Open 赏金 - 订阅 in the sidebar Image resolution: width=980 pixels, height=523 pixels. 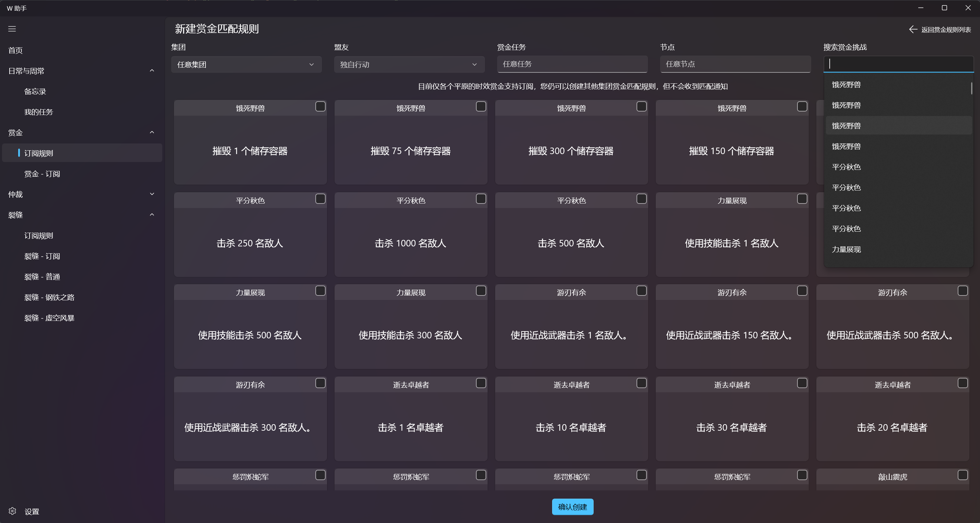[42, 174]
